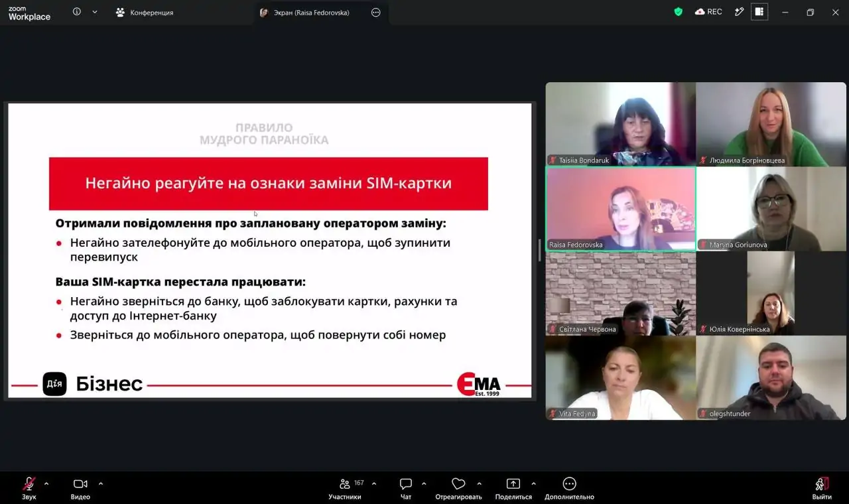
Task: Expand dropdown arrow beside meeting info icon
Action: [95, 12]
